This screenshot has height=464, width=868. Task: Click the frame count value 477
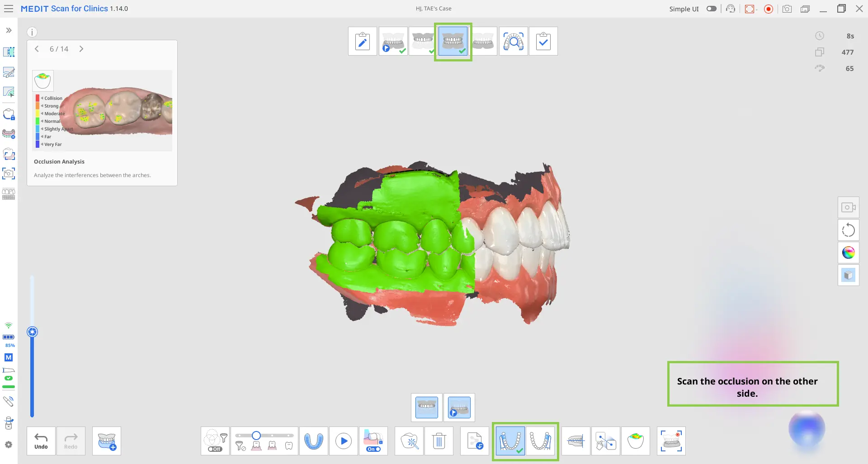(848, 52)
